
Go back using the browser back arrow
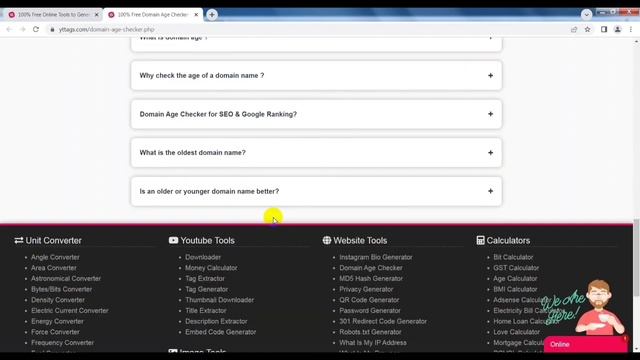[9, 29]
